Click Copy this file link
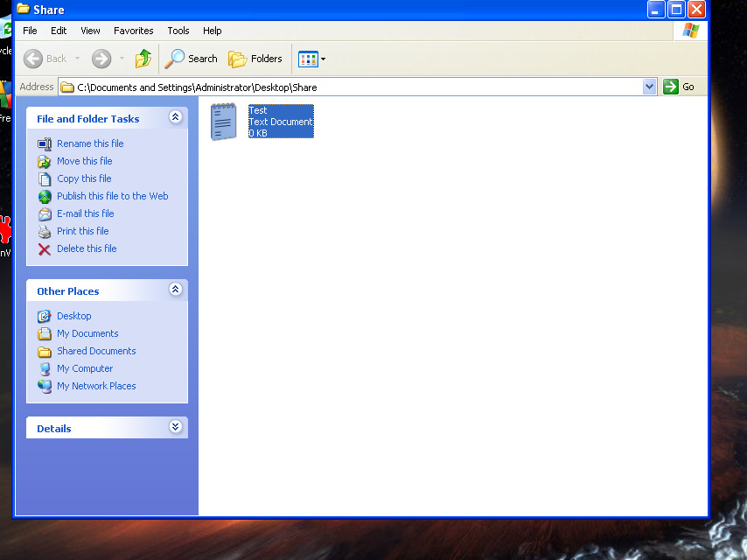 pos(84,178)
